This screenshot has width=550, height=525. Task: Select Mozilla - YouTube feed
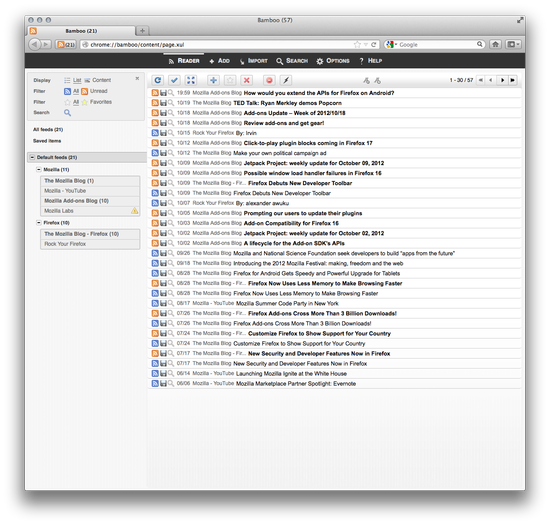(90, 190)
